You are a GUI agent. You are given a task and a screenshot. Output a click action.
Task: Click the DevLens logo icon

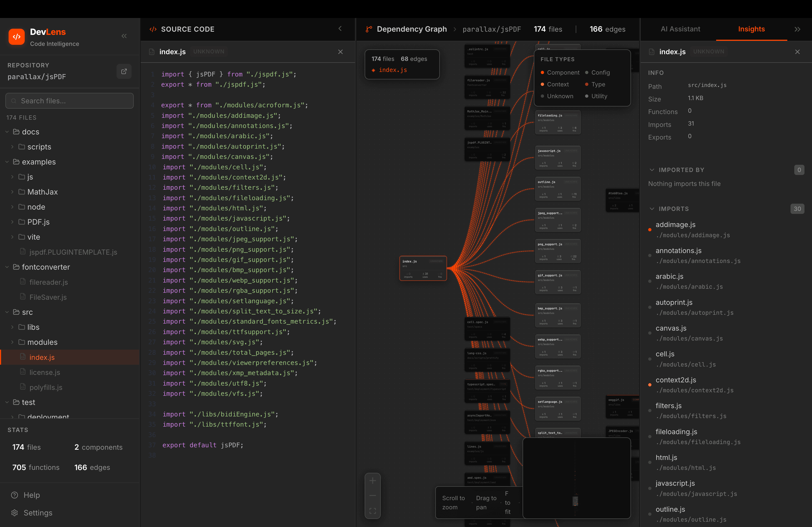16,37
